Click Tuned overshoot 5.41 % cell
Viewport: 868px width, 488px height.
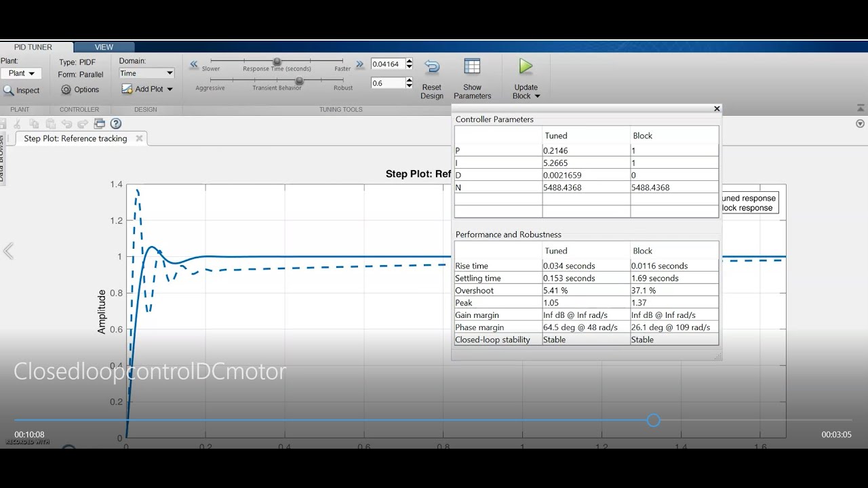click(x=586, y=290)
